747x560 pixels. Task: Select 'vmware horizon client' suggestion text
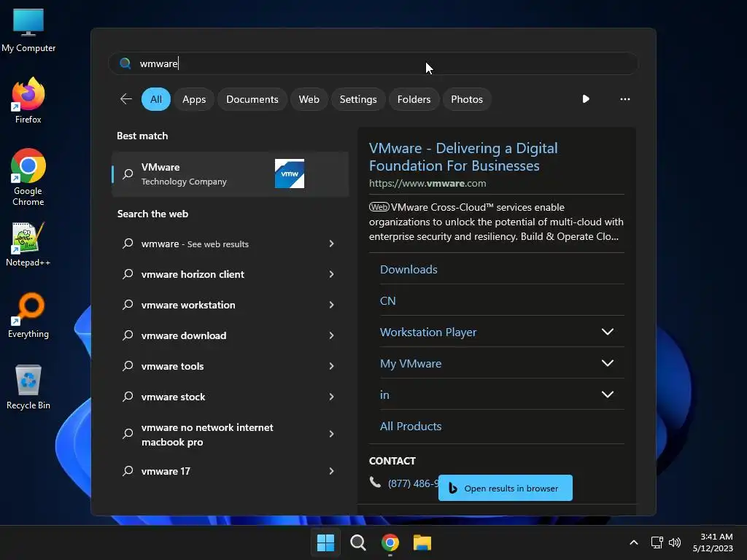(x=193, y=274)
